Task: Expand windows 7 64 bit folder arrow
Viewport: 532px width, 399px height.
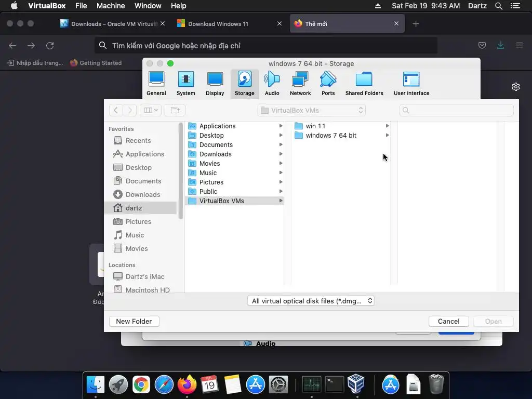Action: (387, 136)
